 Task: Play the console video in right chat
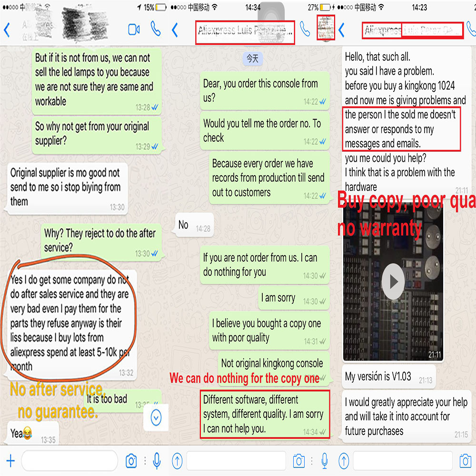(x=393, y=281)
